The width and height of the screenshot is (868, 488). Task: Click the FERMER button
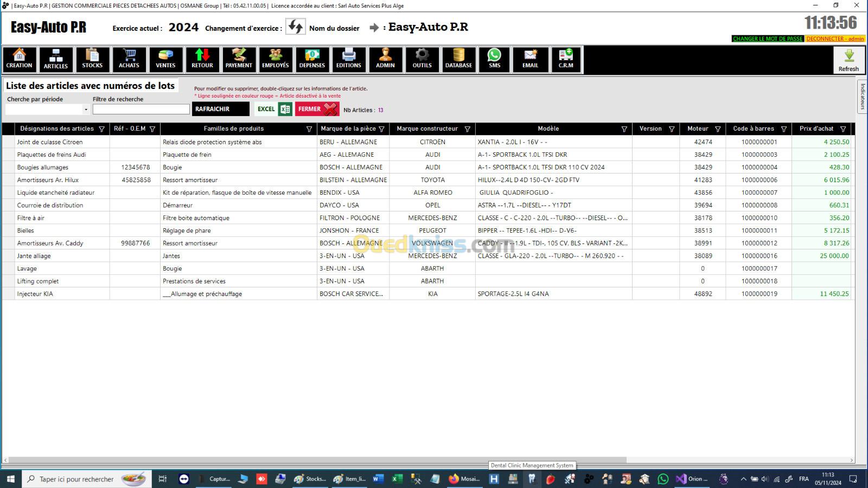pos(317,109)
